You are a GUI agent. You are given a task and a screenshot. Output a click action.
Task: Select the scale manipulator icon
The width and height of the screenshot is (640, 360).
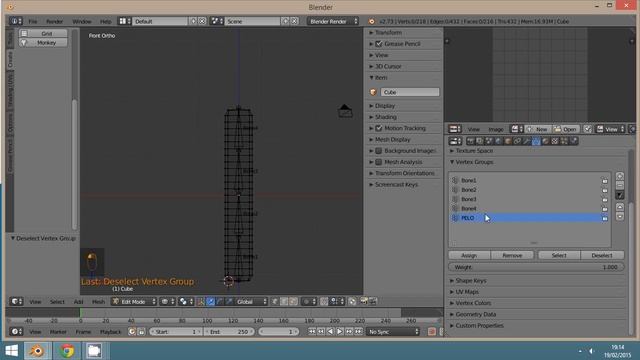tap(229, 302)
